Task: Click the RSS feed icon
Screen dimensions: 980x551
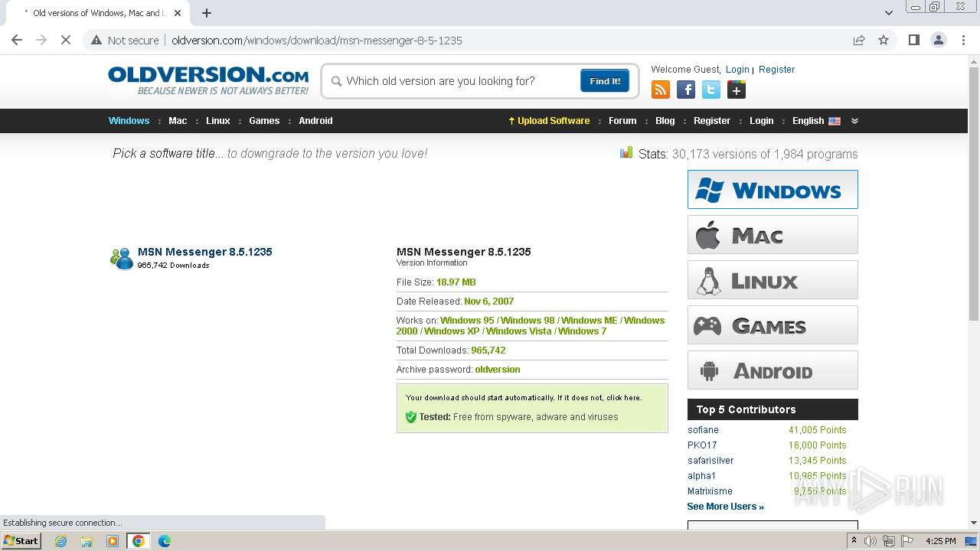Action: click(660, 90)
